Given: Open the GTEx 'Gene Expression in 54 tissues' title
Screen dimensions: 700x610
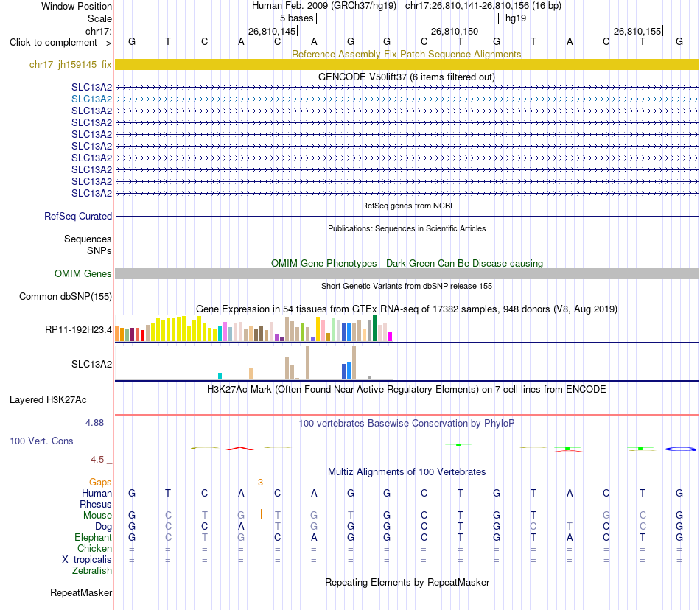Looking at the screenshot, I should click(x=407, y=309).
